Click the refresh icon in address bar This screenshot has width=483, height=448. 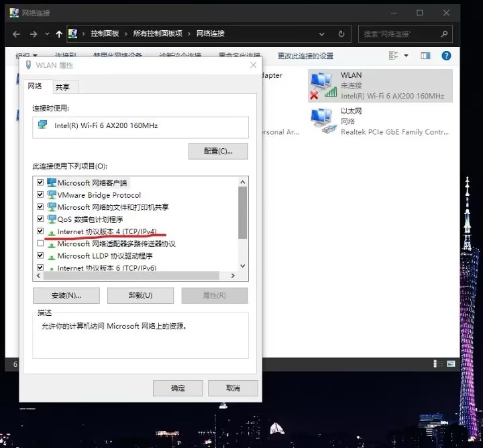click(x=341, y=34)
